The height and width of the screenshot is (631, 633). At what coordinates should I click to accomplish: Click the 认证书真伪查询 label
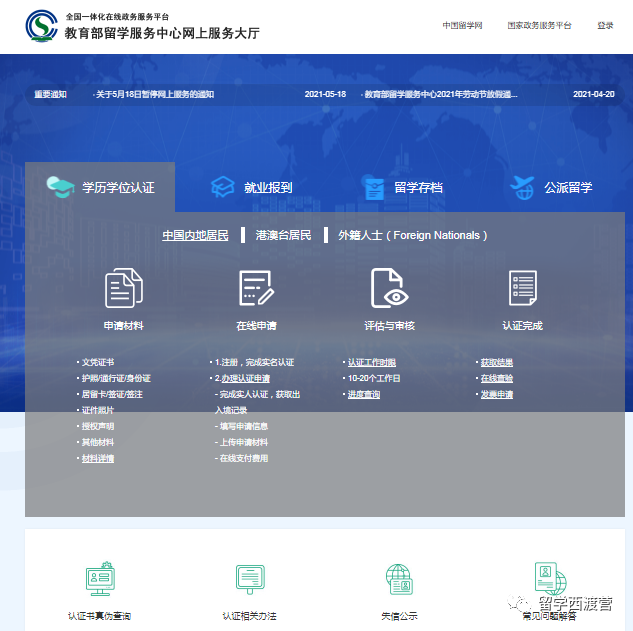pyautogui.click(x=100, y=616)
